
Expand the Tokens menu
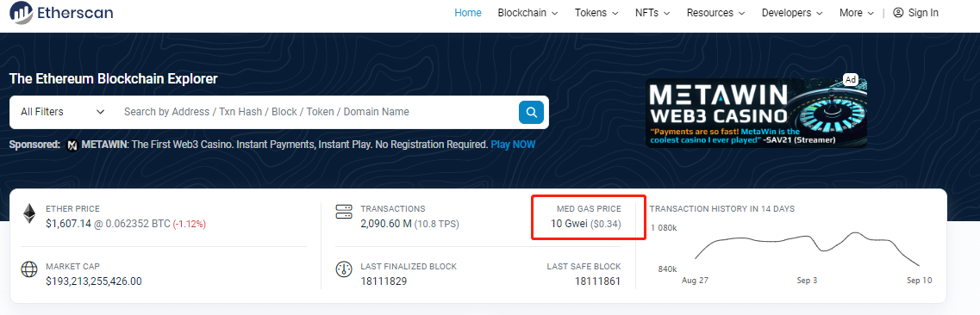pyautogui.click(x=596, y=12)
